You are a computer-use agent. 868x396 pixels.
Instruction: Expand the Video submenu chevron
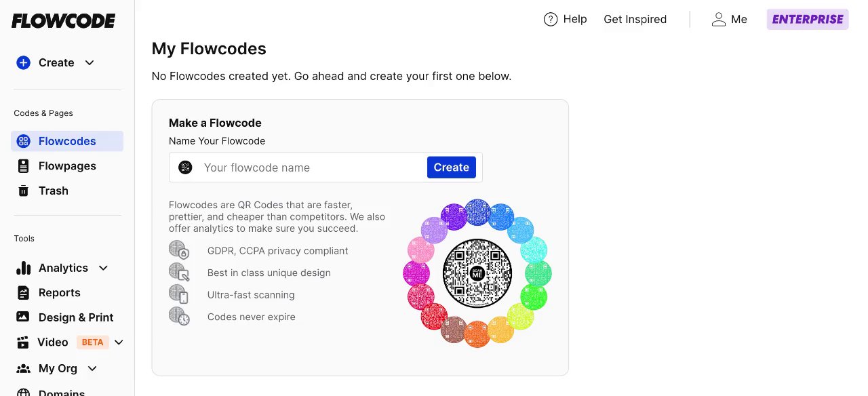tap(119, 342)
